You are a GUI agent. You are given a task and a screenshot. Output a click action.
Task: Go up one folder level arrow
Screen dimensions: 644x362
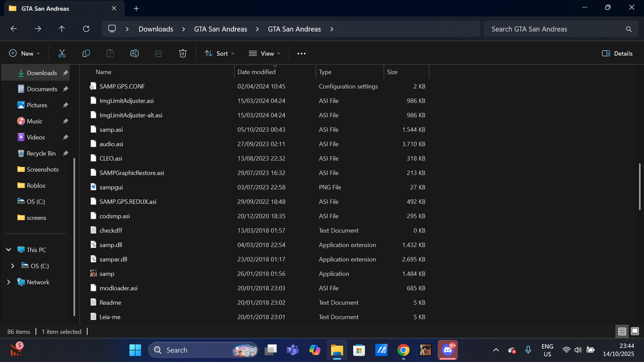(x=62, y=29)
